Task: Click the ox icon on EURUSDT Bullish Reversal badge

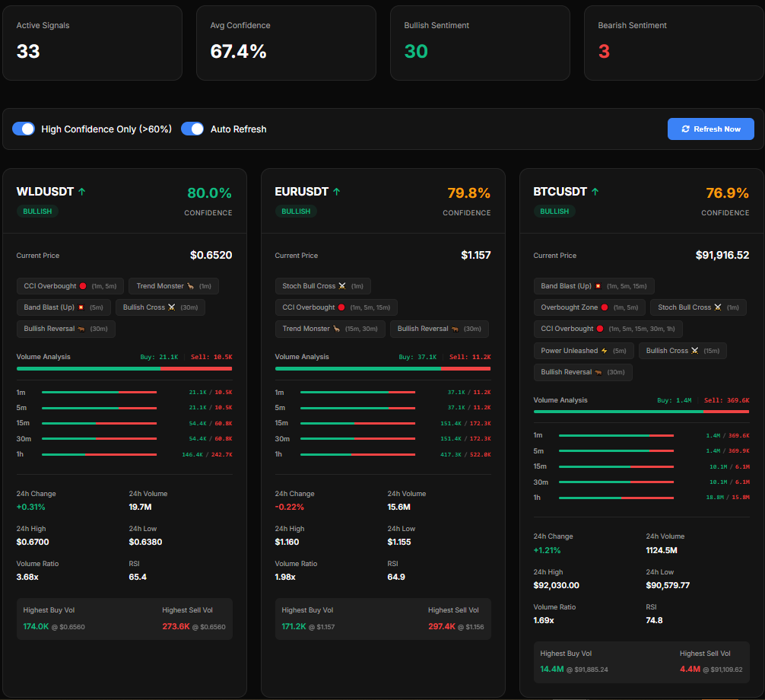Action: coord(456,328)
